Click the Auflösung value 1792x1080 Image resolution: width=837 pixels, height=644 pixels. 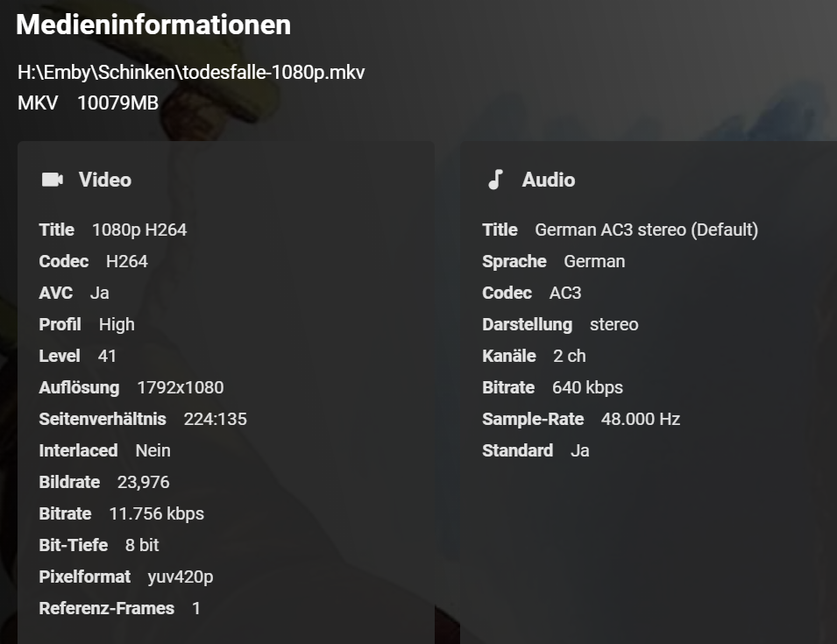pyautogui.click(x=181, y=387)
